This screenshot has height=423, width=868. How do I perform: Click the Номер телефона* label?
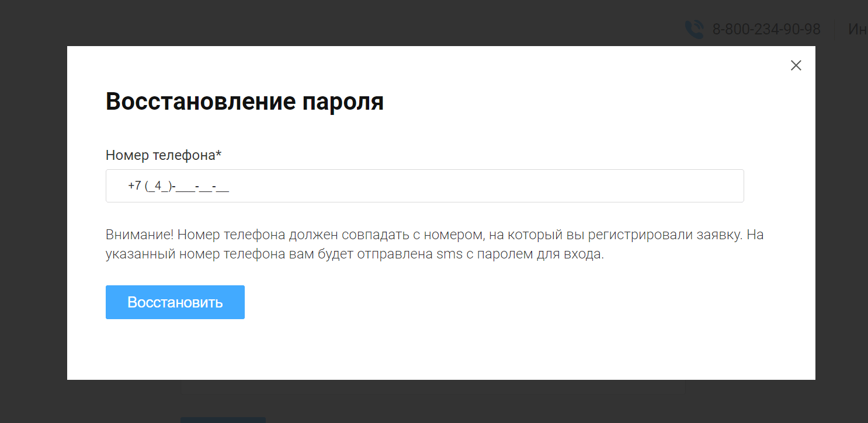coord(164,155)
